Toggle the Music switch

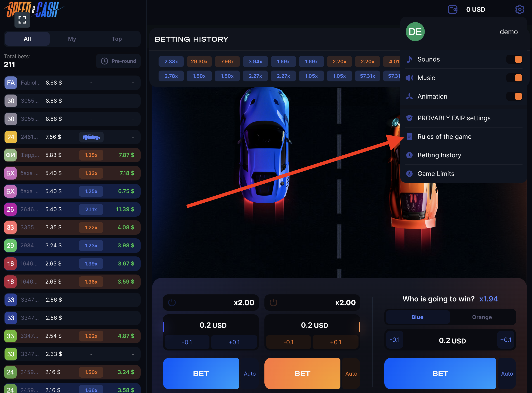[514, 78]
